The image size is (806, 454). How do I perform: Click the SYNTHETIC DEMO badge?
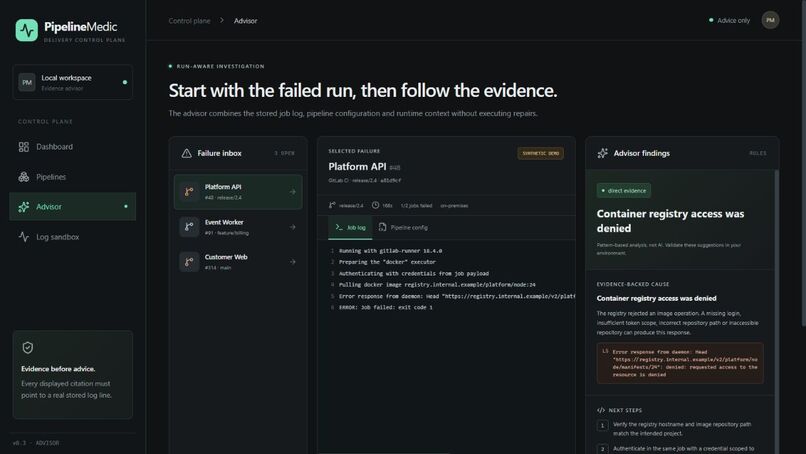(x=540, y=153)
